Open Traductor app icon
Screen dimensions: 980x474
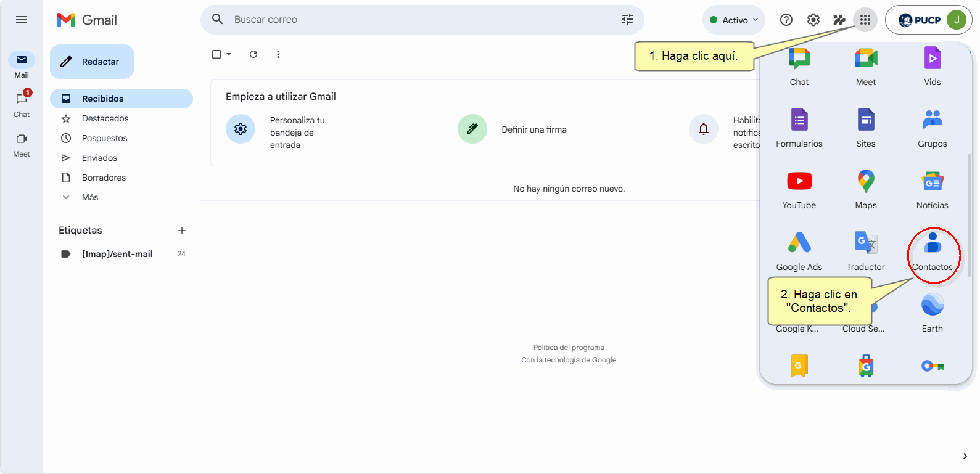pos(865,250)
